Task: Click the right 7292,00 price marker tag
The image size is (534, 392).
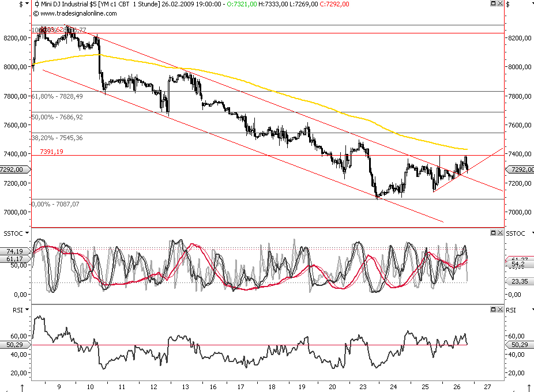Action: pyautogui.click(x=520, y=169)
